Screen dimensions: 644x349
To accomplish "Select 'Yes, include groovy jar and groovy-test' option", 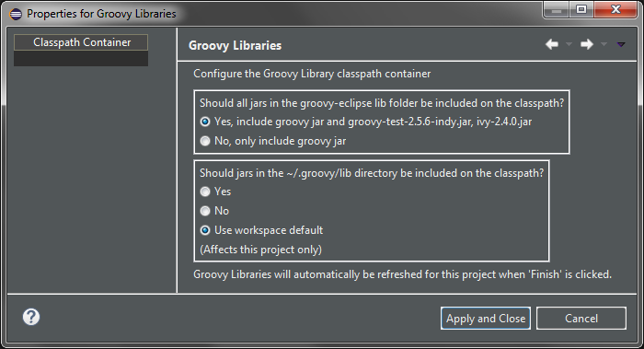I will coord(365,122).
